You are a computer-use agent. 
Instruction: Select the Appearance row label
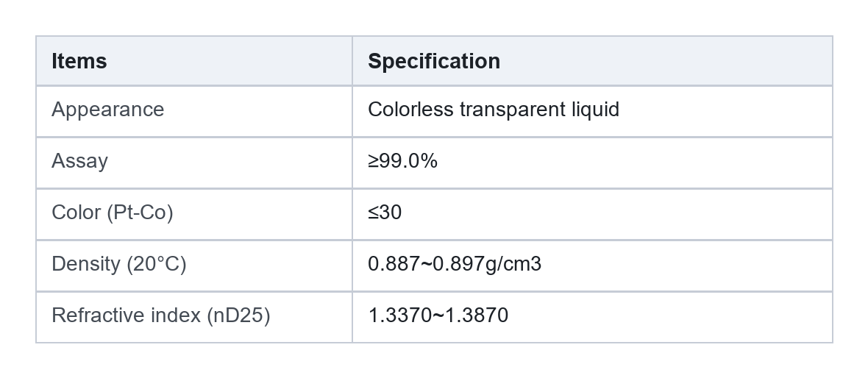coord(108,110)
